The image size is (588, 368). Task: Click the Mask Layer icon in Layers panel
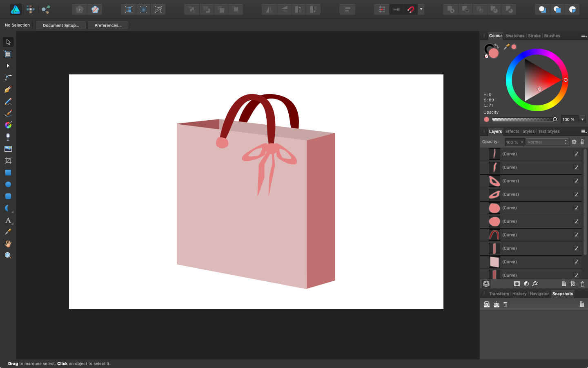pyautogui.click(x=517, y=284)
